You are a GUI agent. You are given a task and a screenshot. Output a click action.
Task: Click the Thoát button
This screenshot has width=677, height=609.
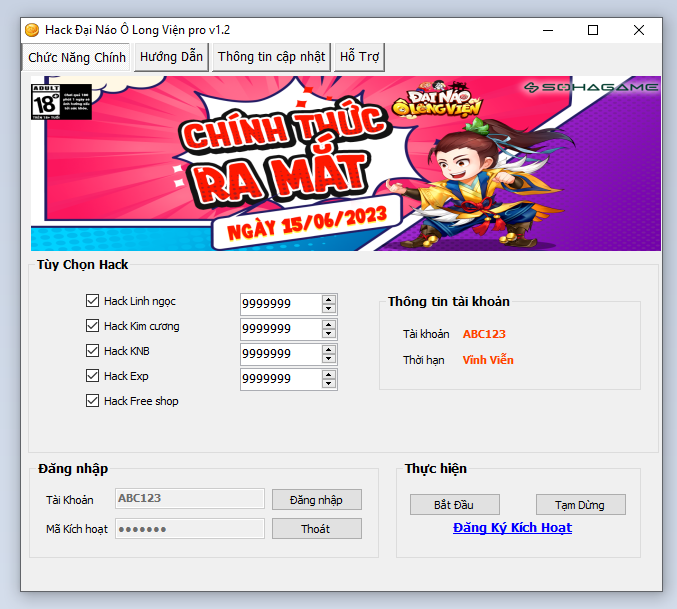(x=316, y=529)
